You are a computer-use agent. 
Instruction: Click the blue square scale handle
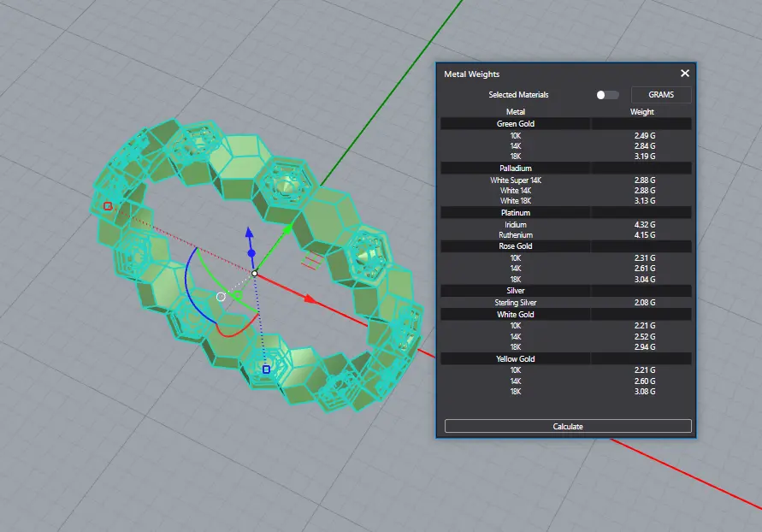tap(266, 369)
